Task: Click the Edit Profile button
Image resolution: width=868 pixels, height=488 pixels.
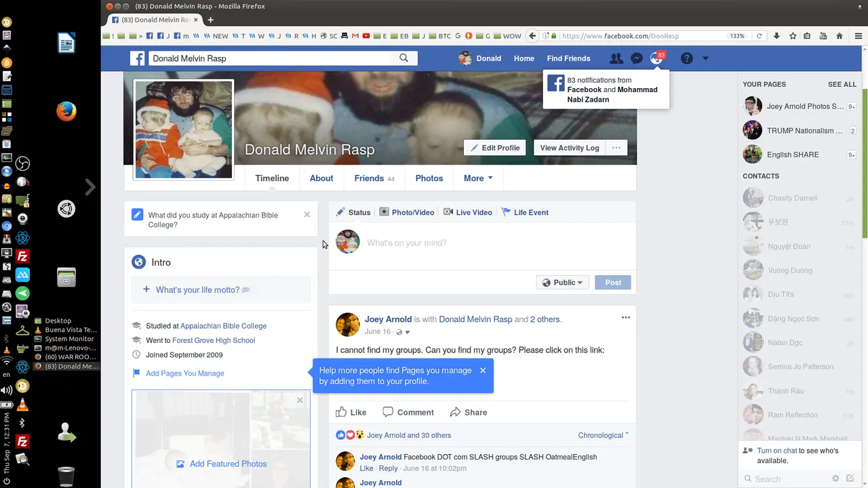Action: 495,148
